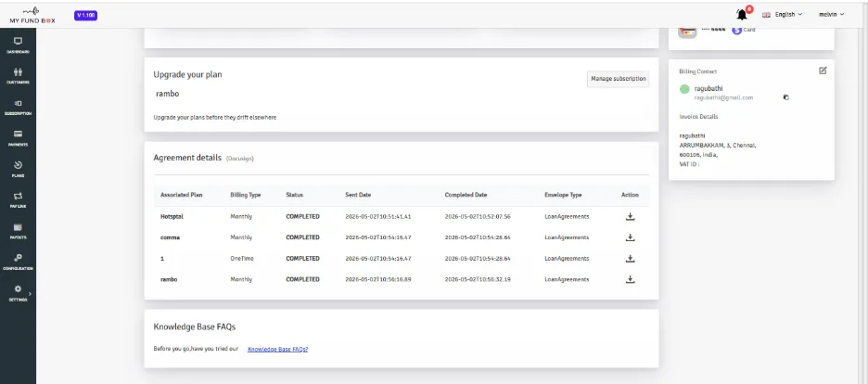The image size is (868, 384).
Task: Click the green avatar next to ragubathi
Action: [684, 89]
